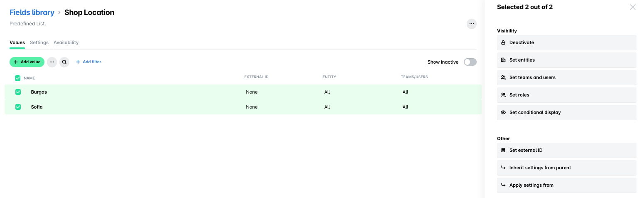Click External ID None in Sofia row

tap(252, 107)
